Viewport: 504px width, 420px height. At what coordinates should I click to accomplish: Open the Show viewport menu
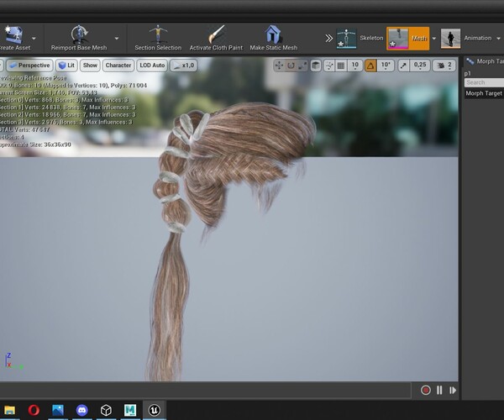[90, 66]
